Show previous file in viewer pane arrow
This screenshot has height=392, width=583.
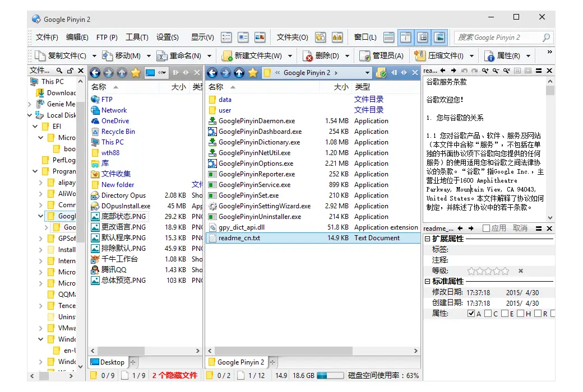tap(443, 71)
